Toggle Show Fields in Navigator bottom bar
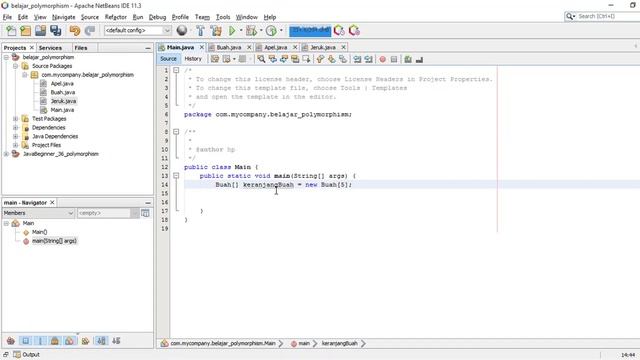Image resolution: width=640 pixels, height=360 pixels. (25, 341)
